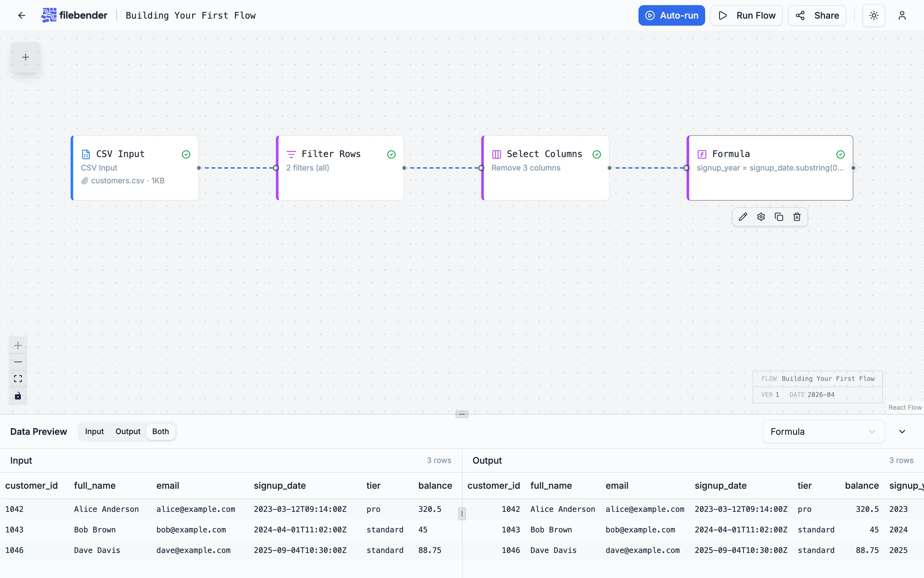924x578 pixels.
Task: Click Input full_name column header
Action: click(95, 486)
